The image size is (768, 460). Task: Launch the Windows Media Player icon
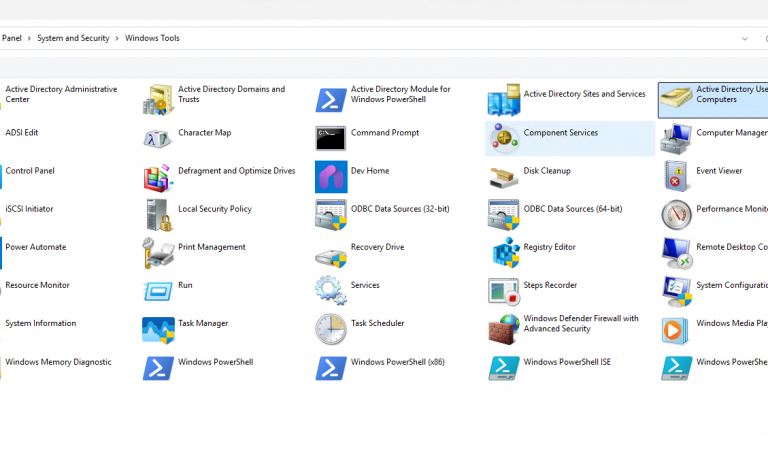pyautogui.click(x=674, y=330)
